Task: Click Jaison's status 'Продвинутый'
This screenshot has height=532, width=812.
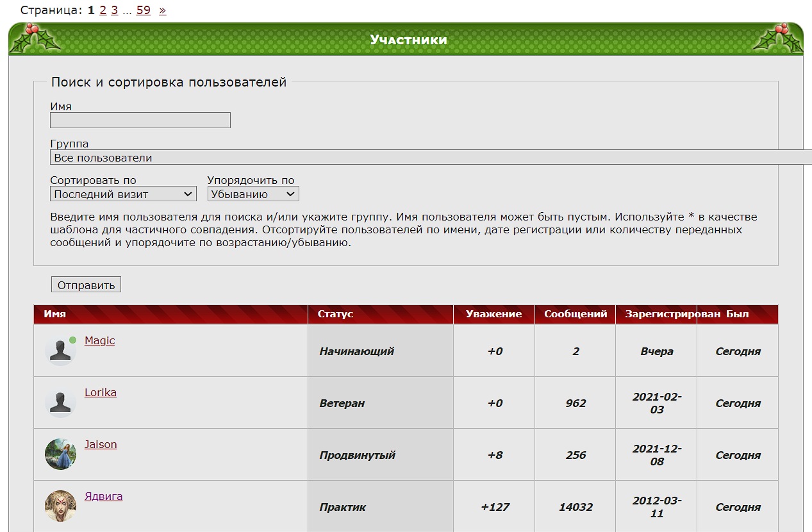Action: (358, 455)
